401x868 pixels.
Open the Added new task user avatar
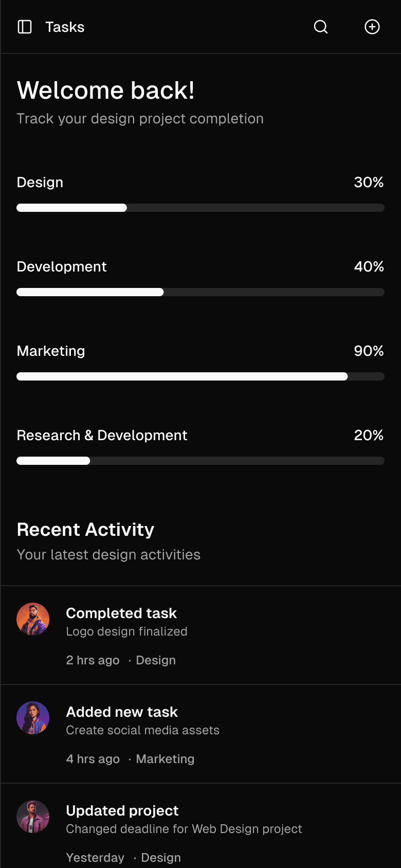point(33,718)
